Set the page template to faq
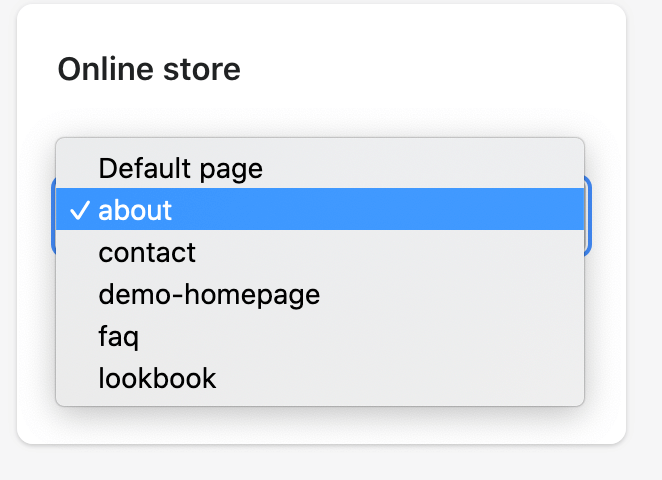This screenshot has height=480, width=662. tap(118, 336)
